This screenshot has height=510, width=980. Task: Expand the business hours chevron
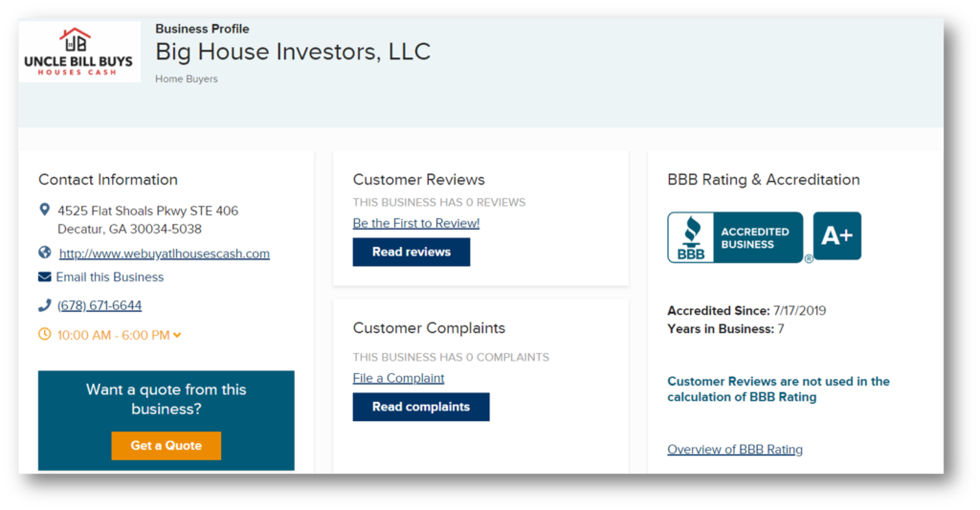177,335
